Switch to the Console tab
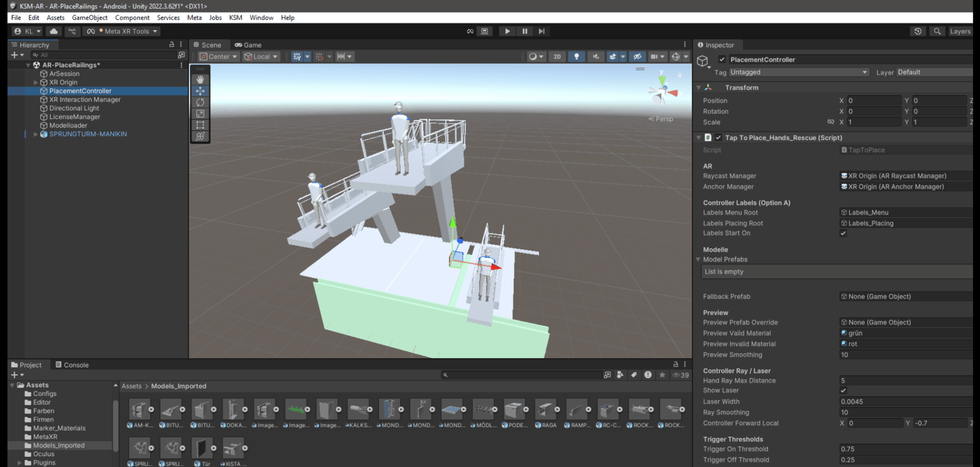The height and width of the screenshot is (467, 980). coord(72,365)
